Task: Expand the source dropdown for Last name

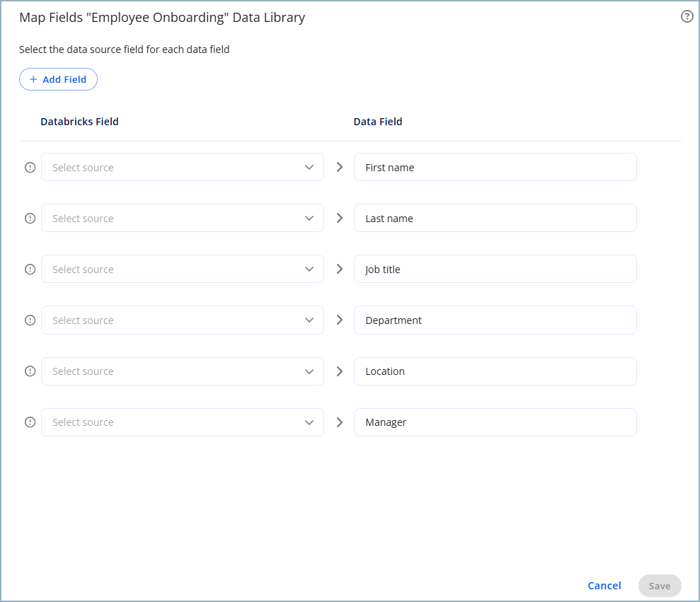Action: [x=182, y=219]
